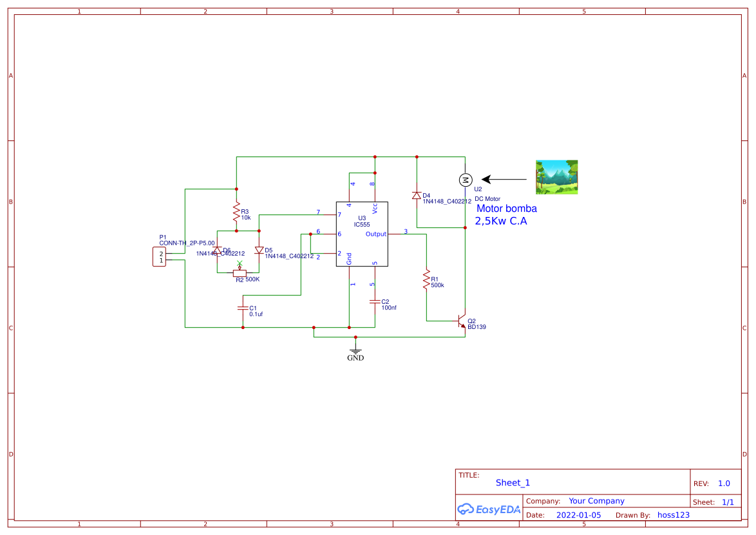
Task: Click the sheet number '1/1'
Action: pos(728,502)
